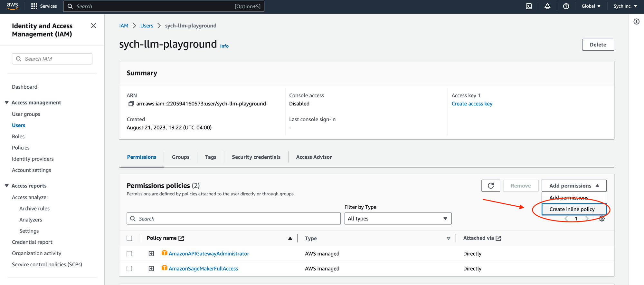Expand the AmazonSageMakerFullAccess policy row
This screenshot has width=644, height=285.
(x=151, y=268)
